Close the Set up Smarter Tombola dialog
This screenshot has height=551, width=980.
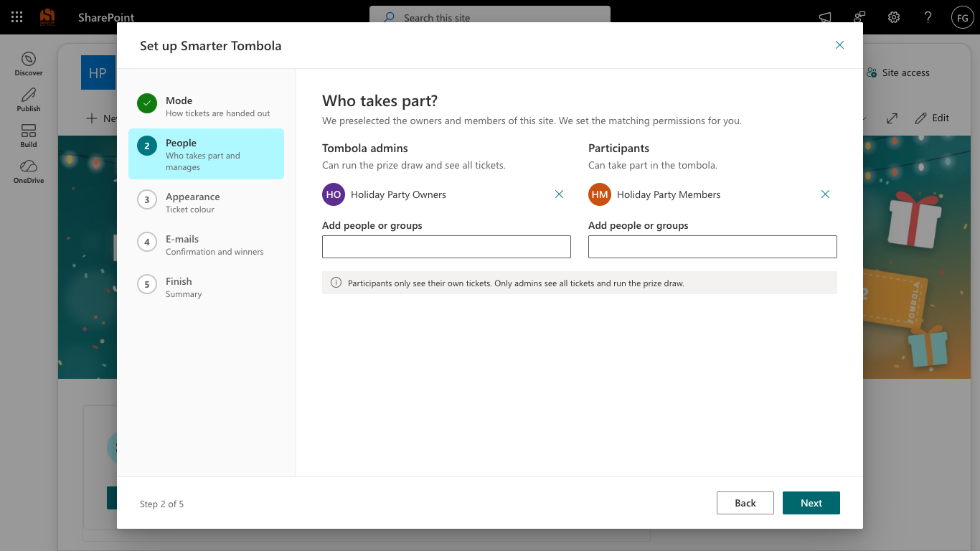click(839, 45)
